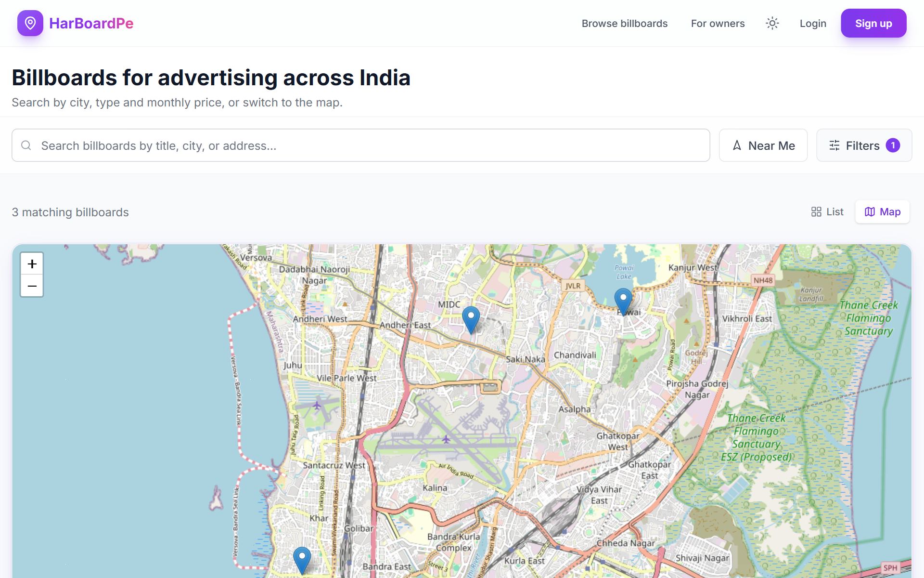This screenshot has height=578, width=924.
Task: Select the billboard marker near Bandra
Action: coord(302,560)
